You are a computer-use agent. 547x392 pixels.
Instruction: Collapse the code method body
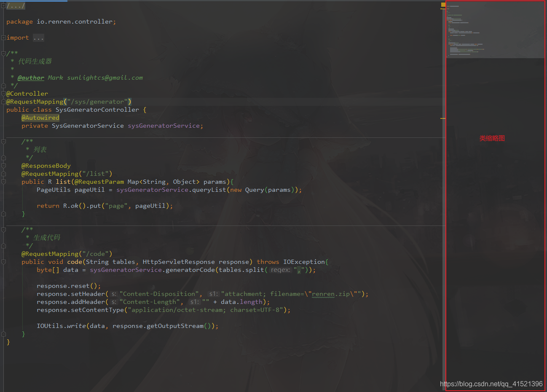click(3, 262)
